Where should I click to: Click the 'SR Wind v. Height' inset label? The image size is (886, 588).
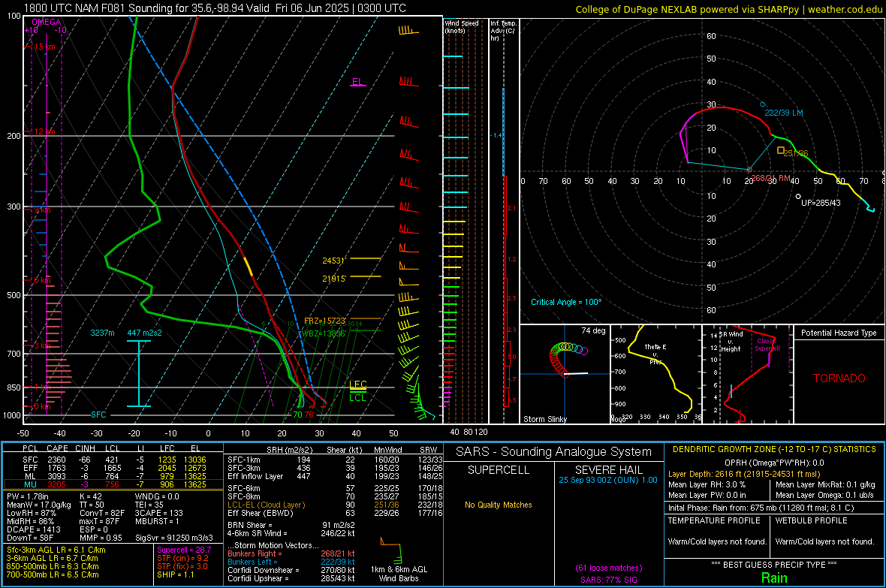point(731,342)
